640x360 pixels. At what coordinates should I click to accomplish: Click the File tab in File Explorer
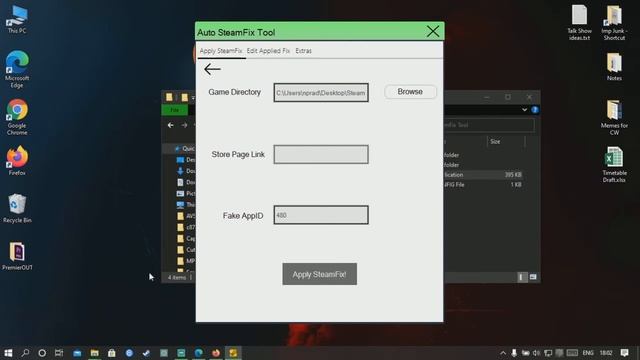pyautogui.click(x=175, y=110)
